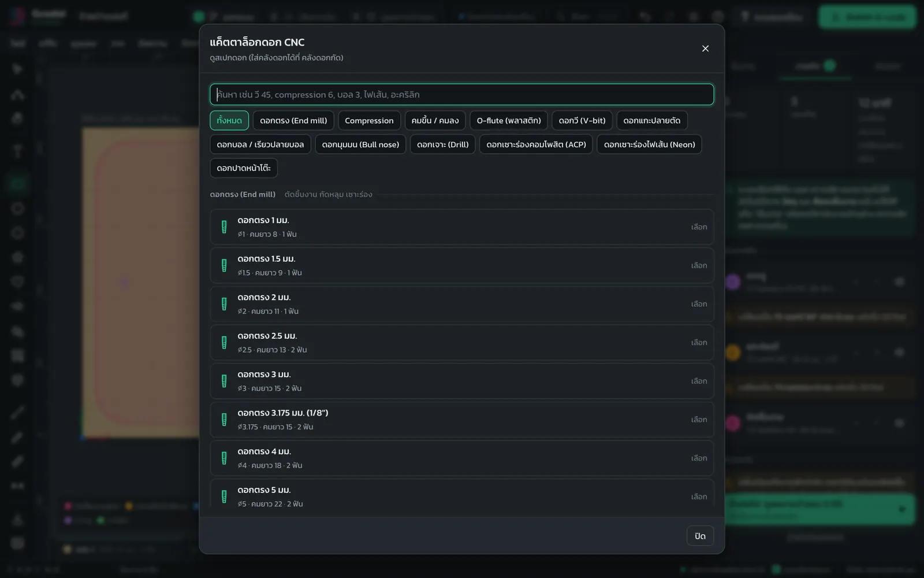Click เลือก for ดอกตรง 1 มม.
Screen dimensions: 924x578
click(699, 227)
